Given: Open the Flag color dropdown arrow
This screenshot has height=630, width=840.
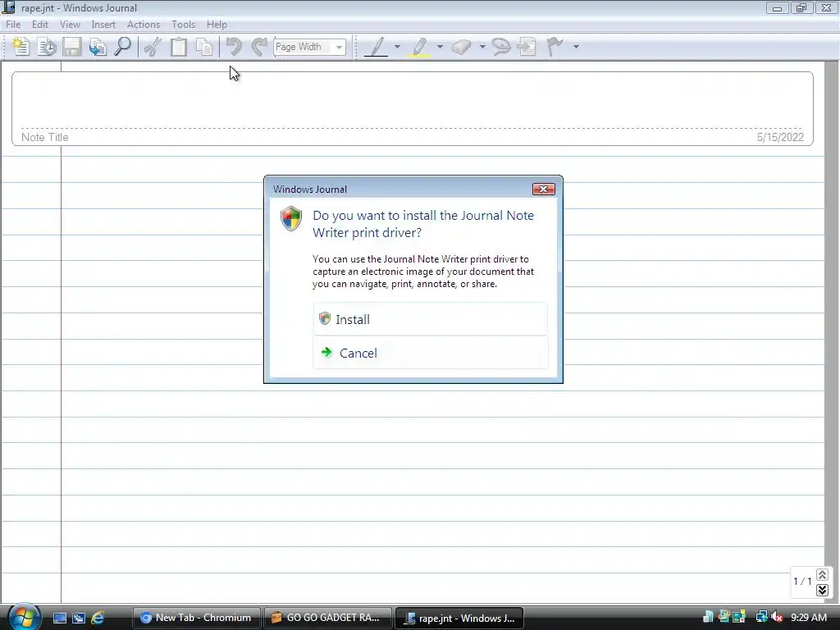Looking at the screenshot, I should coord(576,47).
